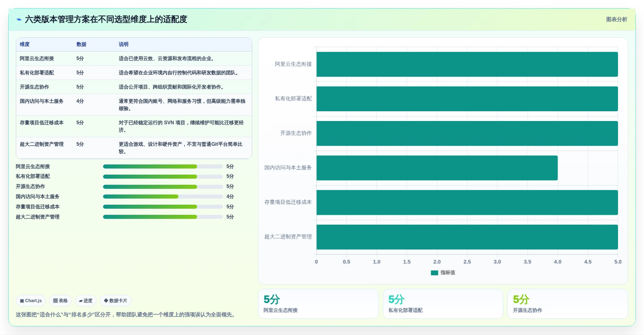Click the 5.0 x-axis tick label

[618, 262]
